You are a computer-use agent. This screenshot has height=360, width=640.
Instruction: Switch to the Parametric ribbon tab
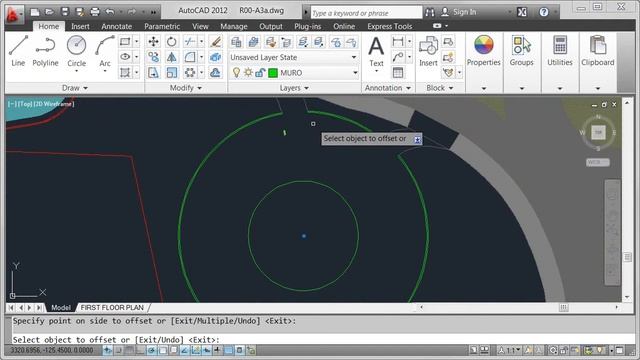[x=162, y=26]
